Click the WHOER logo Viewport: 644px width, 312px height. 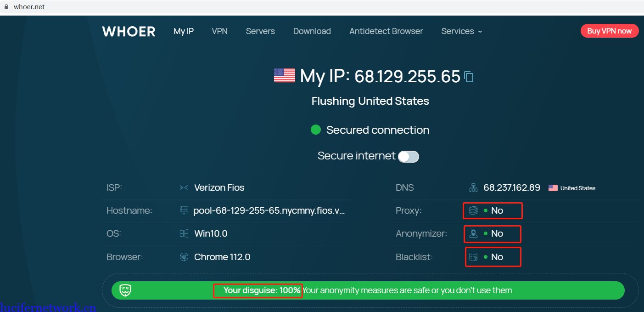coord(129,31)
